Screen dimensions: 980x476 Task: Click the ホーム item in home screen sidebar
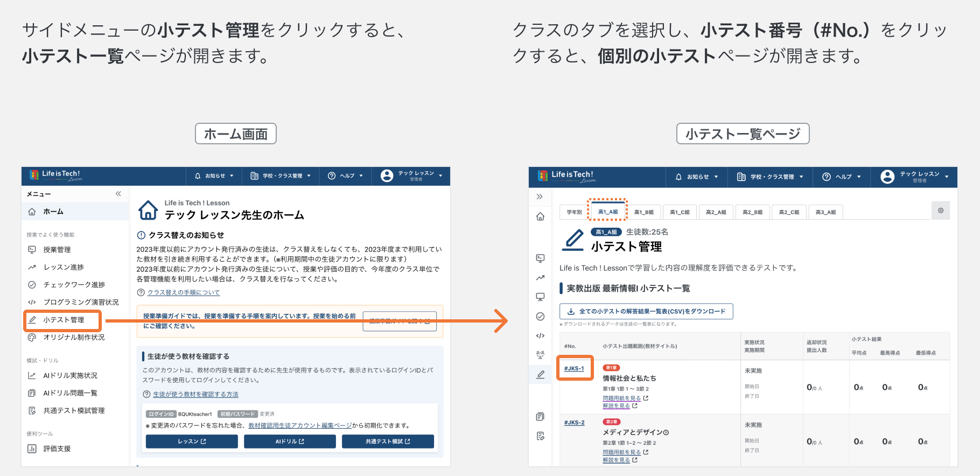(x=75, y=212)
